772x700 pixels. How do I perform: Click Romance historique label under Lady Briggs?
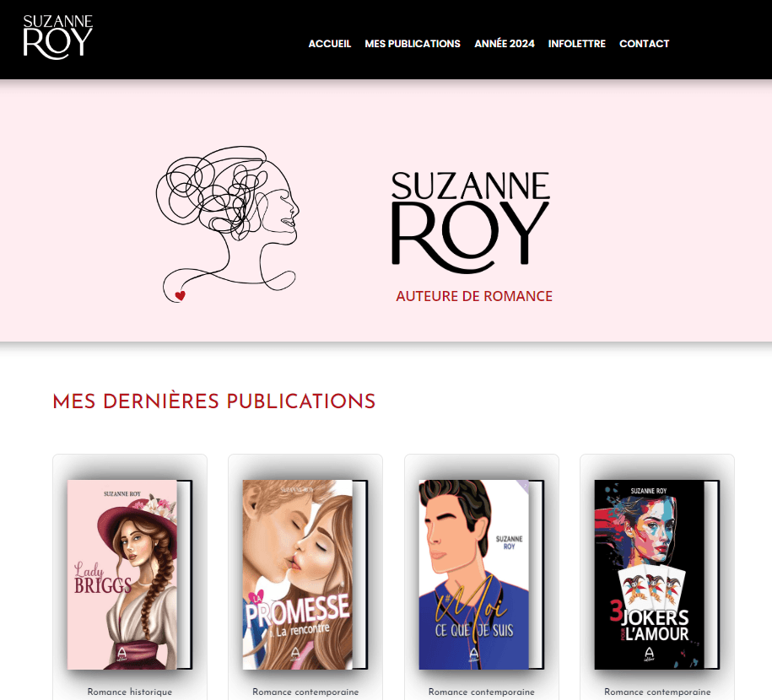[x=130, y=692]
